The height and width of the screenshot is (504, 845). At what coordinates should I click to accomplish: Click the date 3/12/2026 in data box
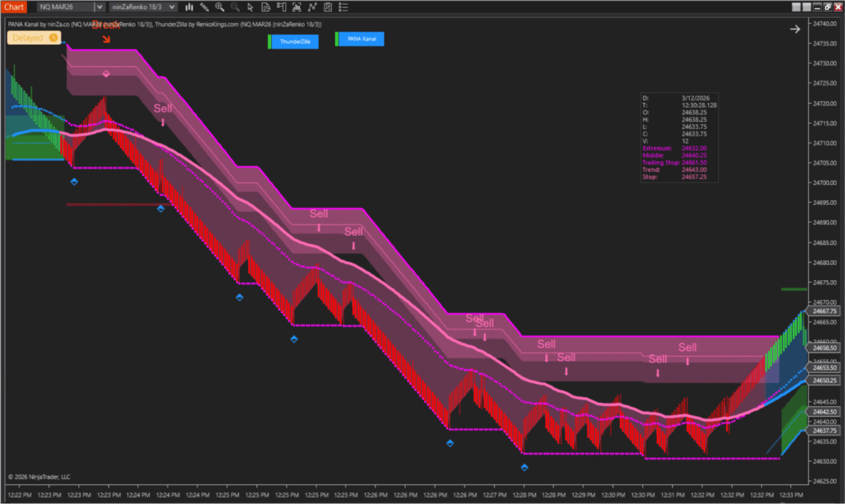coord(695,98)
